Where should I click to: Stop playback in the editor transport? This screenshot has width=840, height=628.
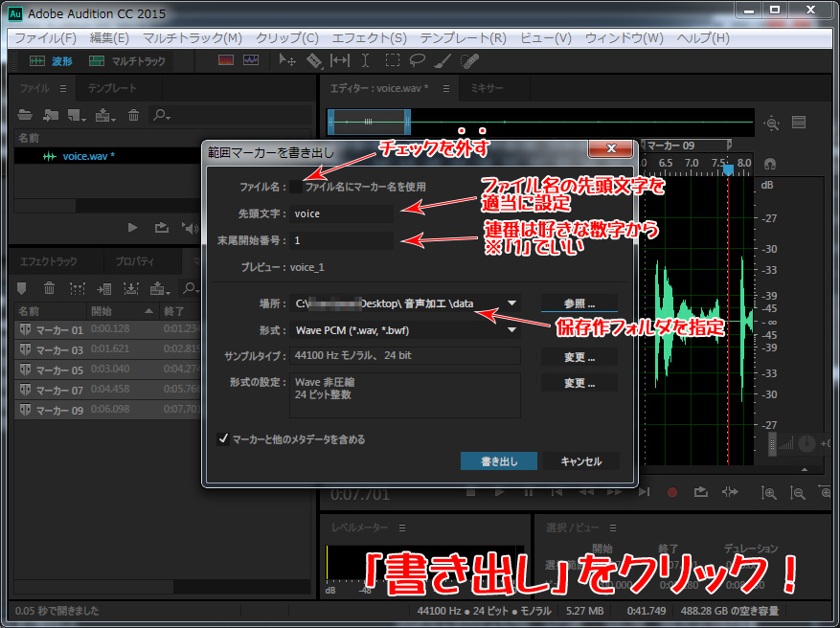point(471,493)
